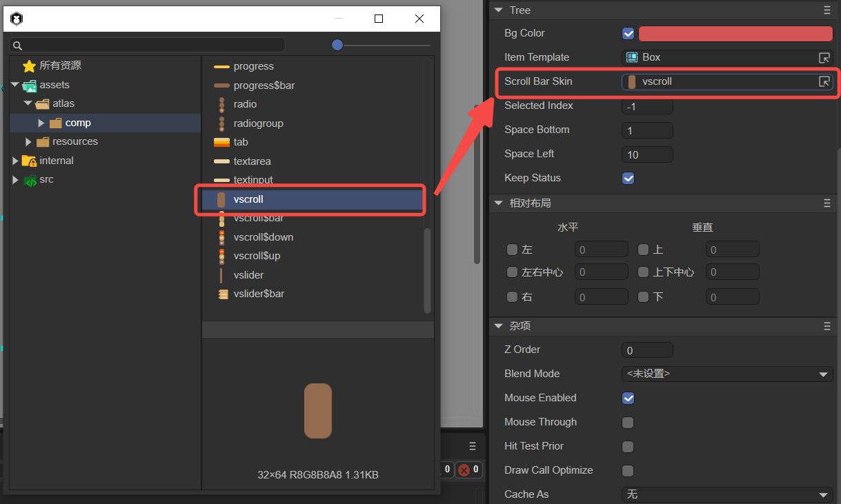This screenshot has height=504, width=841.
Task: Enable the 左右中心 layout checkbox
Action: (512, 272)
